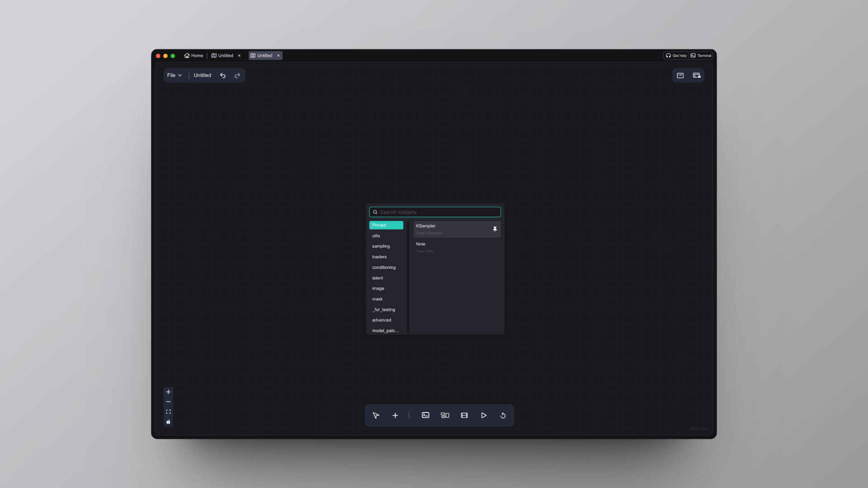This screenshot has width=868, height=488.
Task: Switch to the Home tab
Action: [x=193, y=56]
